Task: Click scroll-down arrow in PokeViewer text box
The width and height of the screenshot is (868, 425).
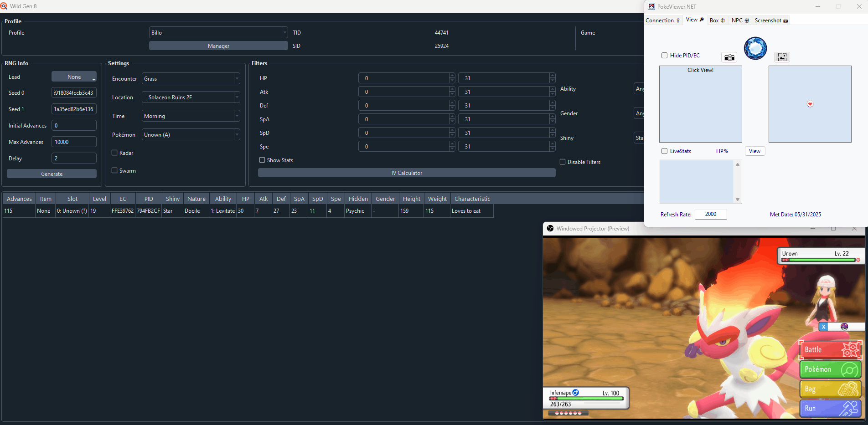Action: point(738,200)
